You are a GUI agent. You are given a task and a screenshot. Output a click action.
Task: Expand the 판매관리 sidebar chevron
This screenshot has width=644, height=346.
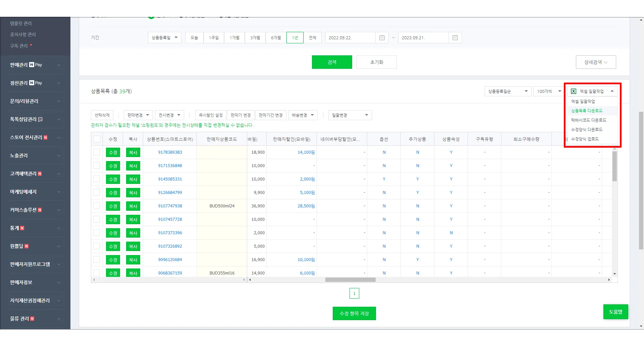point(59,65)
